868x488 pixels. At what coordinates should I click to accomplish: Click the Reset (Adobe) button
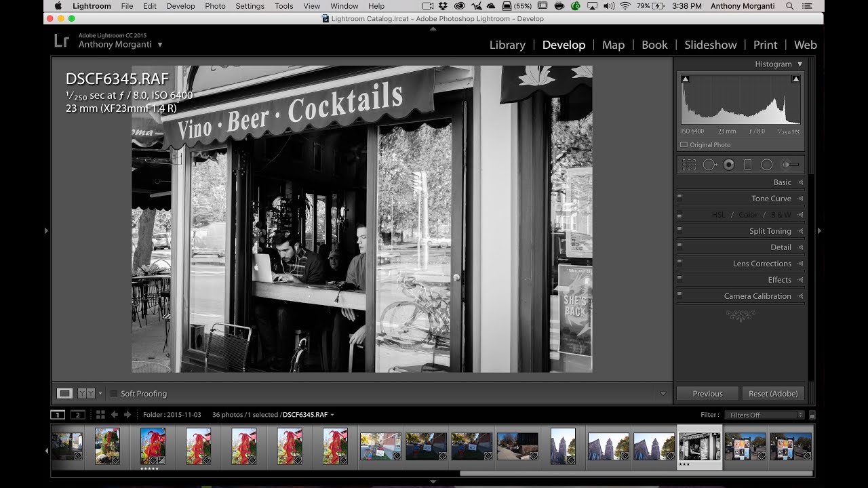[773, 393]
